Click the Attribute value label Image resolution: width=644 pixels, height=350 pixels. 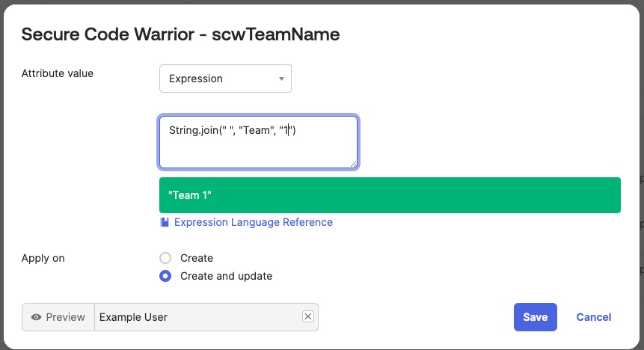point(58,73)
